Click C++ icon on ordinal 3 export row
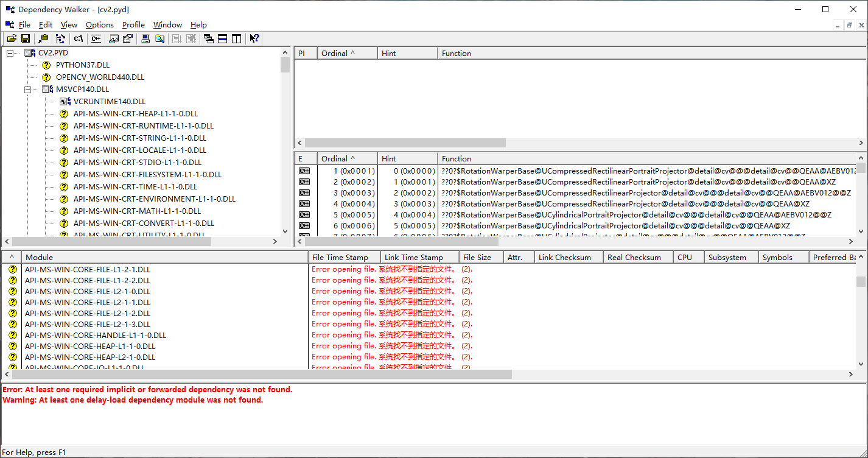The image size is (868, 458). point(304,192)
